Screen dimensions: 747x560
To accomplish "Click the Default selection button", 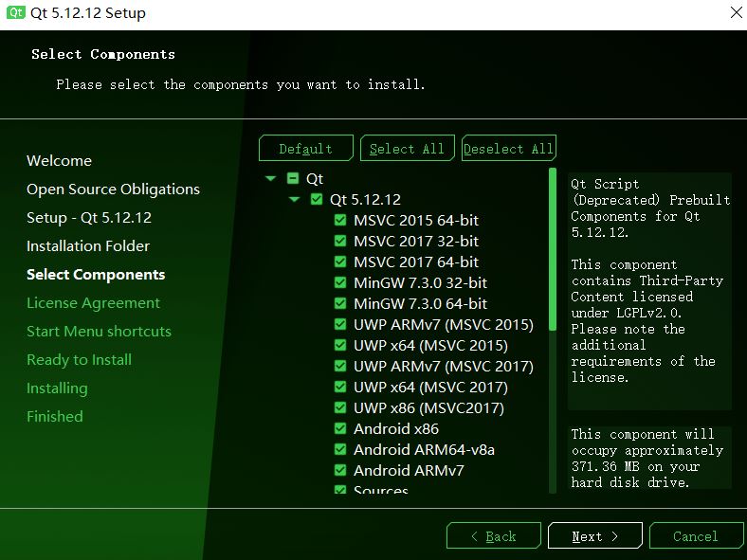I will [x=306, y=149].
